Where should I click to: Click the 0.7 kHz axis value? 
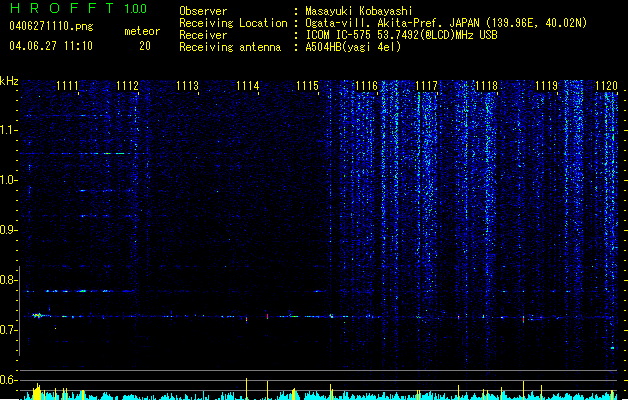pyautogui.click(x=8, y=330)
